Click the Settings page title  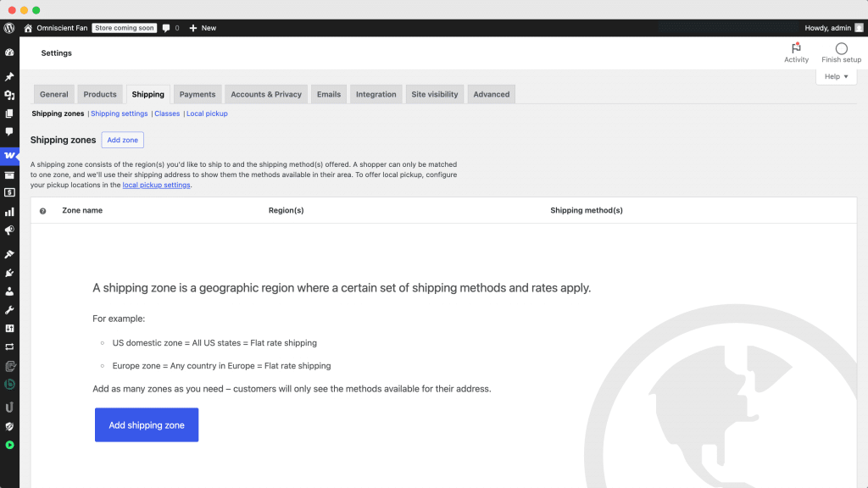coord(57,53)
